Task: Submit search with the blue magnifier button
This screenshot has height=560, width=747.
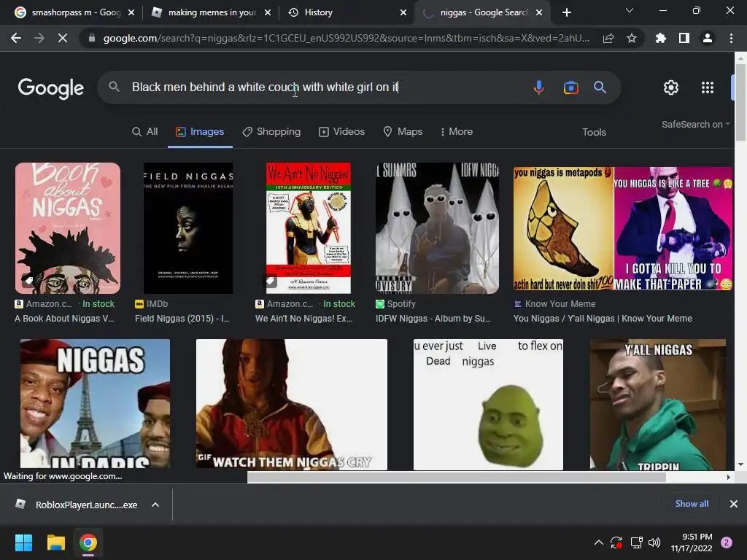Action: coord(600,87)
